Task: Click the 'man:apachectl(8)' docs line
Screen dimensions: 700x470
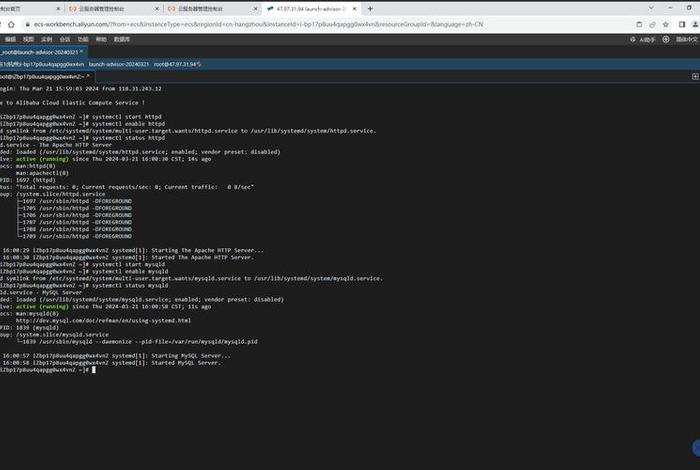Action: click(42, 173)
